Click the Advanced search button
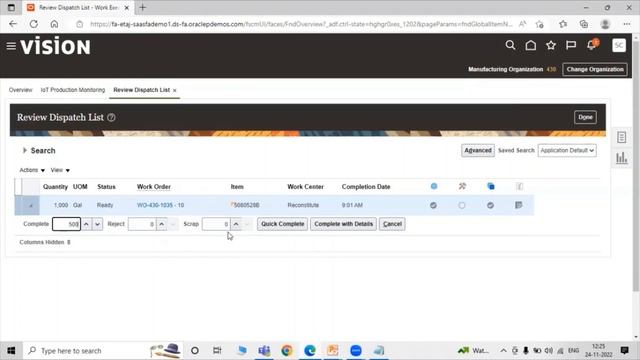The height and width of the screenshot is (360, 640). coord(478,150)
